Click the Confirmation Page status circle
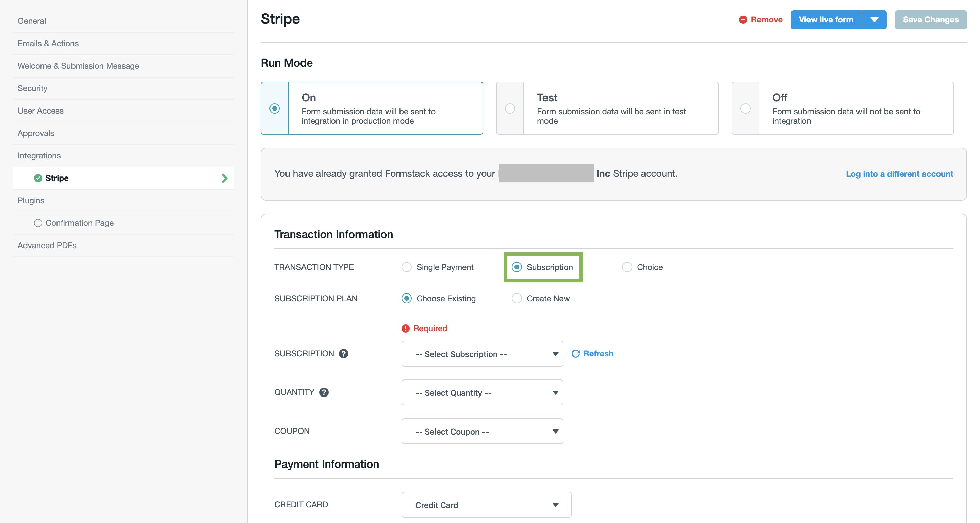980x523 pixels. 38,223
